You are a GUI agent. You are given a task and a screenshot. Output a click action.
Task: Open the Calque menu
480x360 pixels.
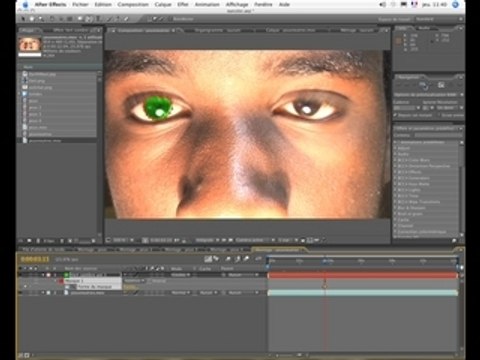[163, 5]
